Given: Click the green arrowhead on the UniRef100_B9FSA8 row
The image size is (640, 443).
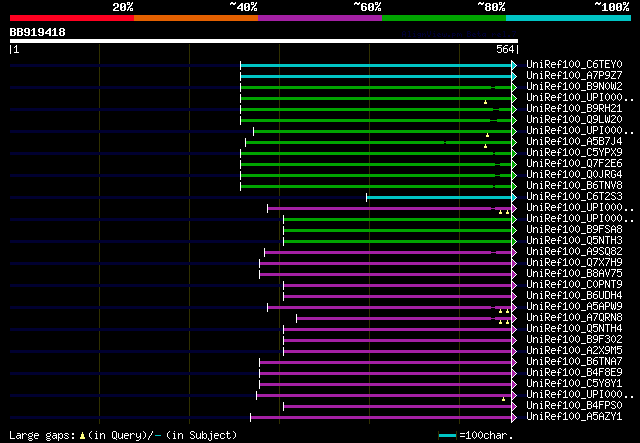Looking at the screenshot, I should click(x=514, y=231).
